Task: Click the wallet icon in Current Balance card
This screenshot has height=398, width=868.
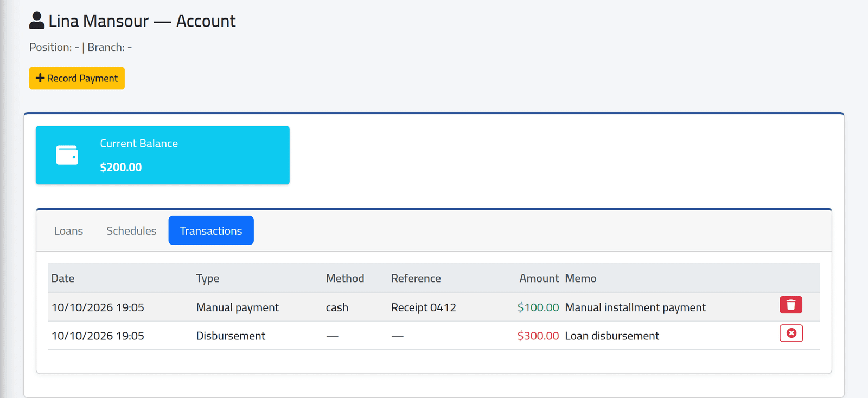Action: pos(67,155)
